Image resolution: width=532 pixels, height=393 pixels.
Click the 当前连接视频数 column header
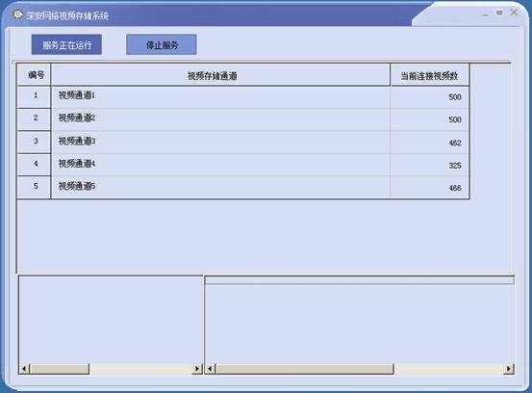point(429,75)
